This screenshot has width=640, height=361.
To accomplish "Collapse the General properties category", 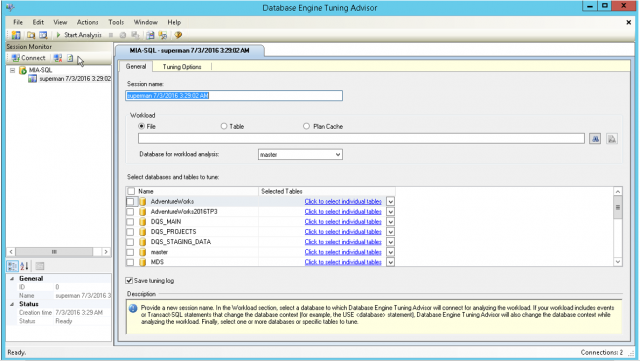I will click(12, 279).
